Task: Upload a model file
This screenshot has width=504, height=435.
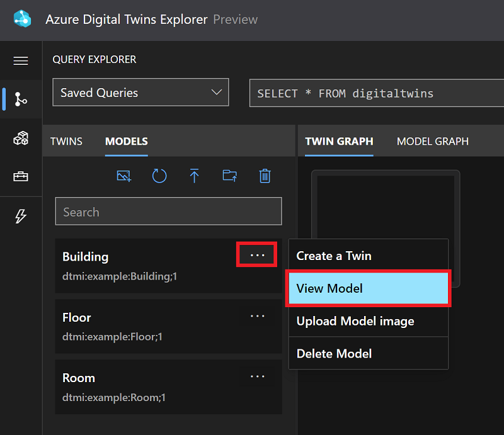Action: (x=194, y=176)
